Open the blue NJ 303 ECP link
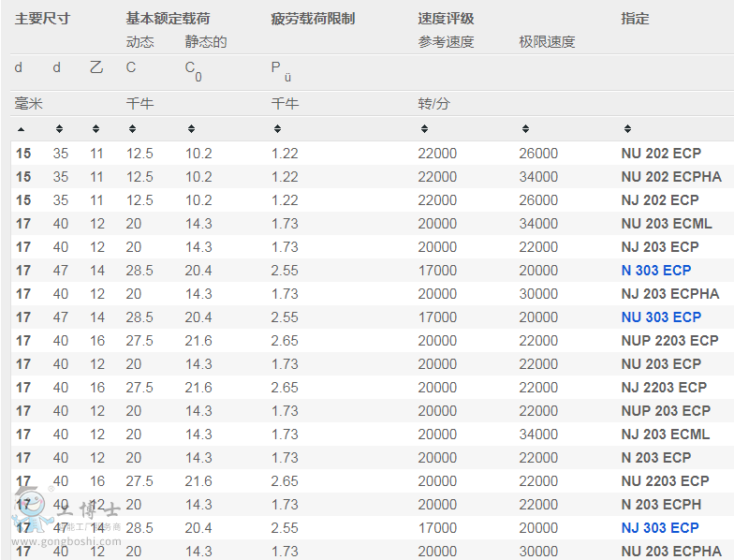The image size is (734, 560). pyautogui.click(x=659, y=528)
